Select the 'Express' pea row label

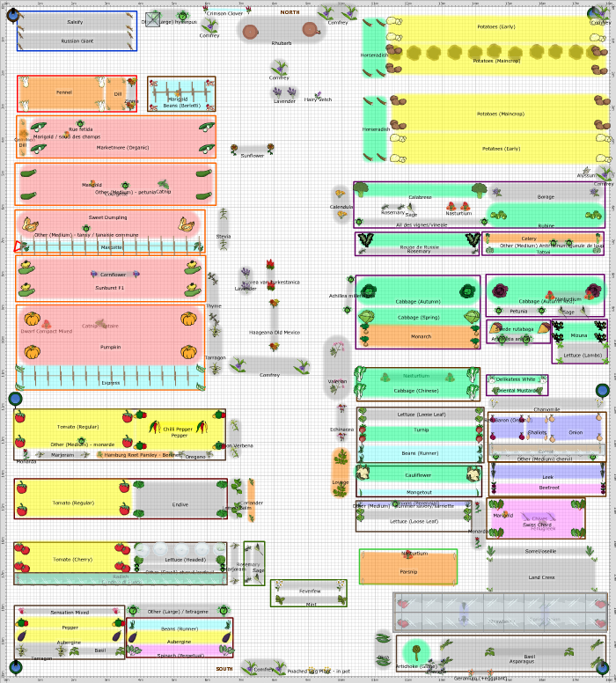pyautogui.click(x=111, y=383)
